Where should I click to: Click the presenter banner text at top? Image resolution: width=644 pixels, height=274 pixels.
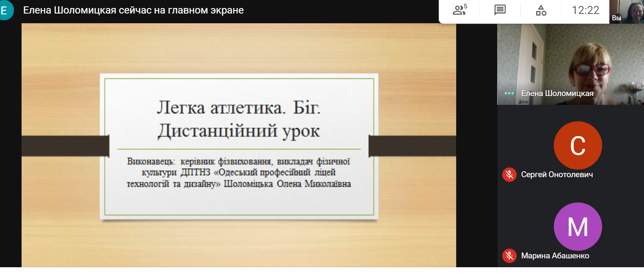pos(133,10)
